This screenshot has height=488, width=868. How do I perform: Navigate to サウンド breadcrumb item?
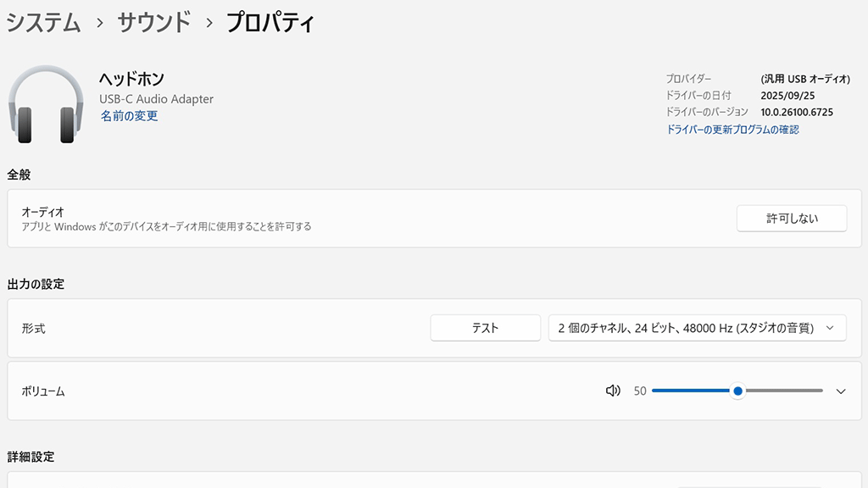pos(153,23)
